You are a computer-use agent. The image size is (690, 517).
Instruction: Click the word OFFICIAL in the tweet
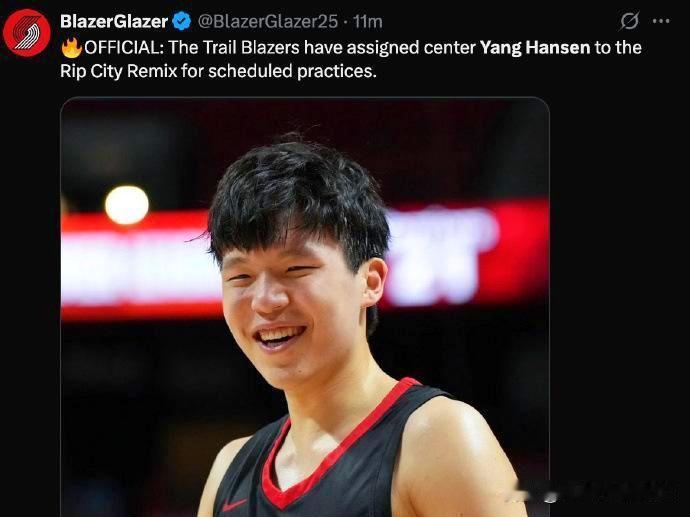tap(123, 48)
